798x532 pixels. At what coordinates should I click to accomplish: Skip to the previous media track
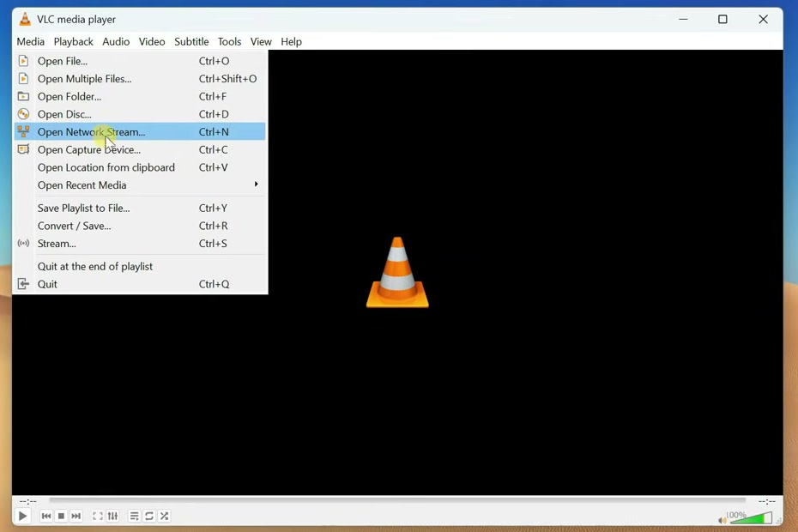coord(45,517)
